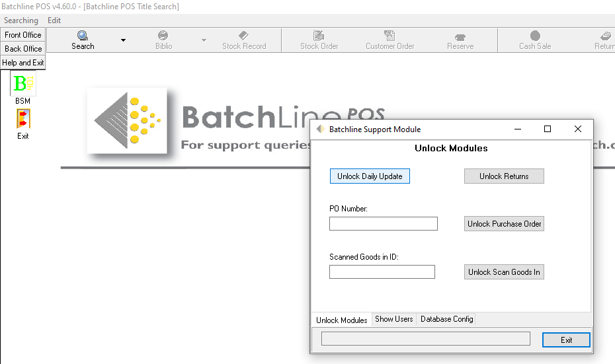
Task: Select the Front Office panel button
Action: coord(23,35)
